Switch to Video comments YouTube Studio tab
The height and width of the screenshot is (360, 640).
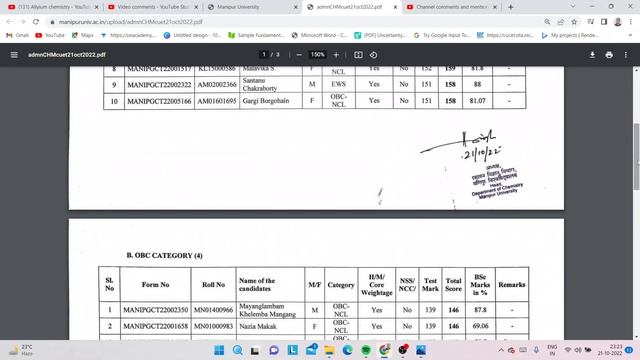153,7
